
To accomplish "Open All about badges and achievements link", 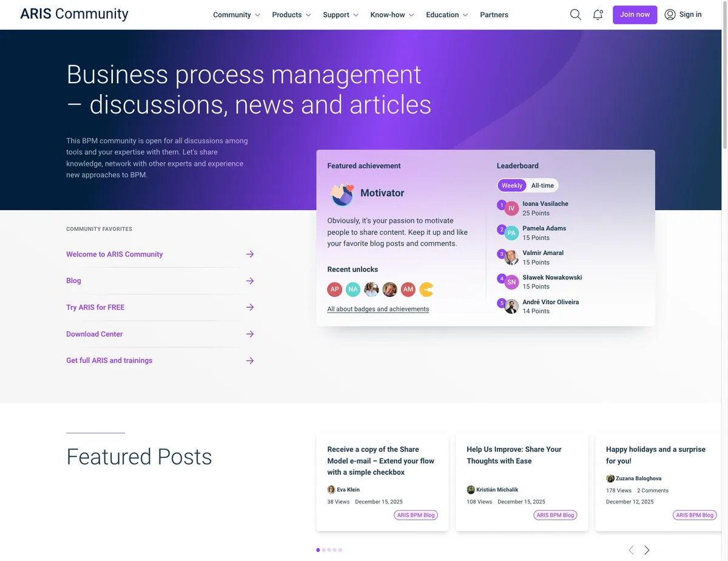I will coord(378,309).
